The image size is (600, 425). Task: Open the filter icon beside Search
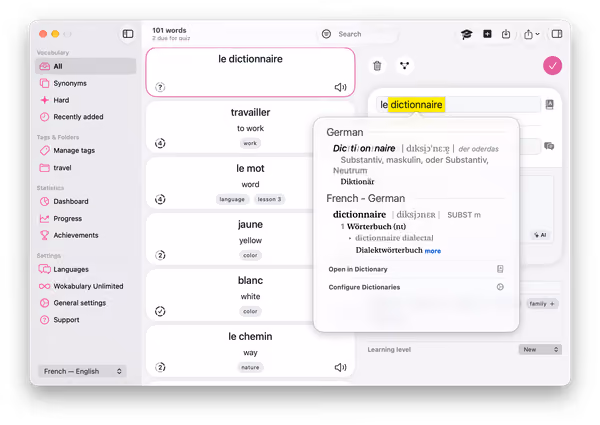(326, 34)
